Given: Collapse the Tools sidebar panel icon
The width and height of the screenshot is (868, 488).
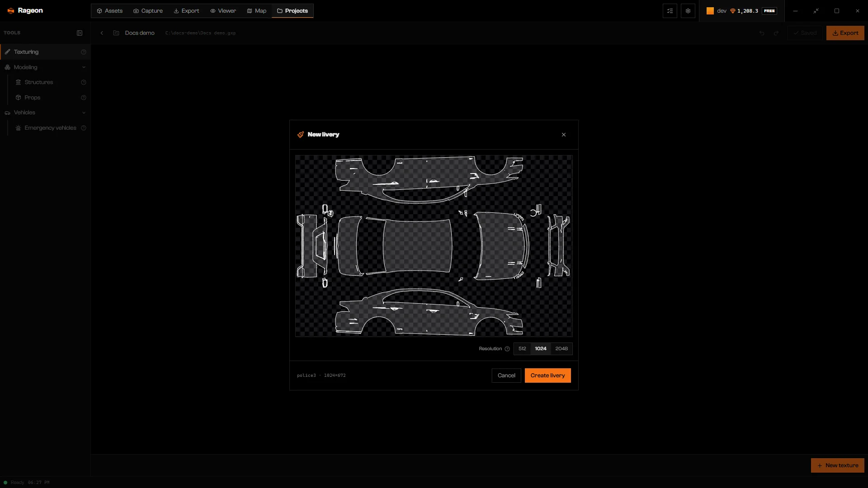Looking at the screenshot, I should [80, 33].
